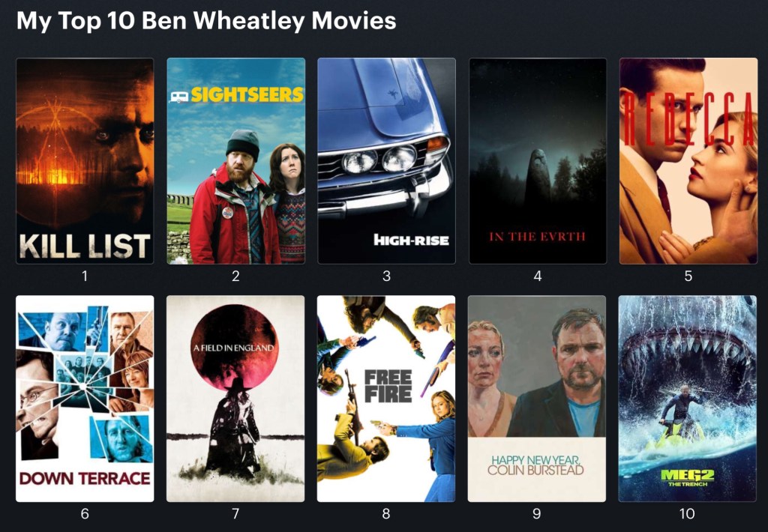
Task: Click rank number 4 under In the Earth
Action: [x=537, y=276]
